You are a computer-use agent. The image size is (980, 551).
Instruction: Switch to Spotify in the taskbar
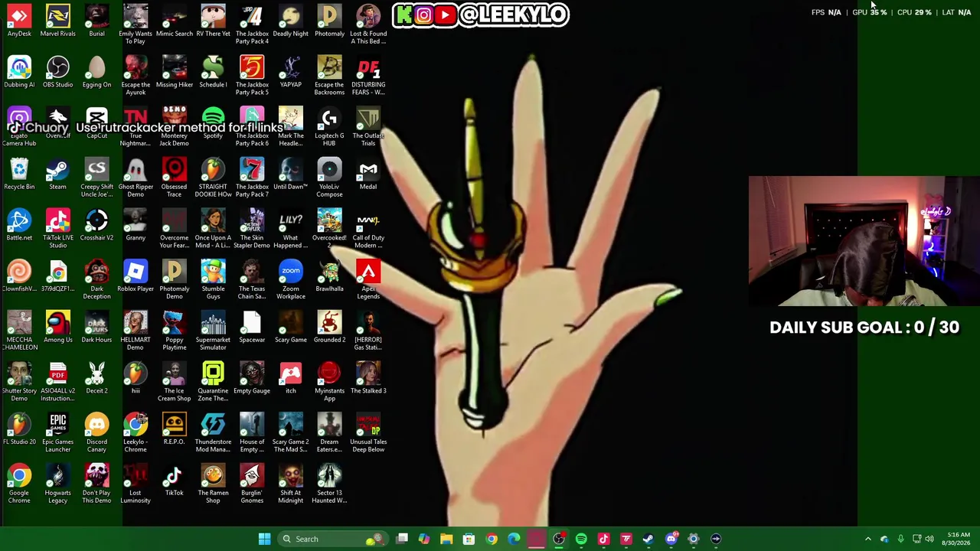[581, 539]
